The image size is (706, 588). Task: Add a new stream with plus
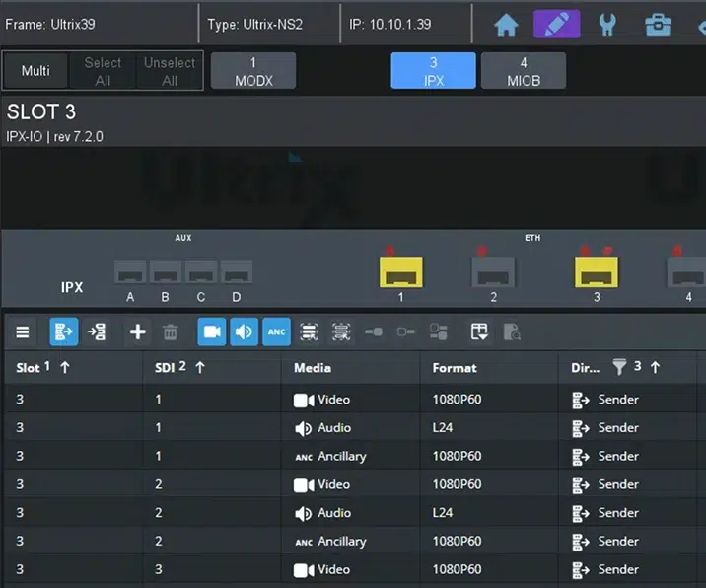[137, 332]
